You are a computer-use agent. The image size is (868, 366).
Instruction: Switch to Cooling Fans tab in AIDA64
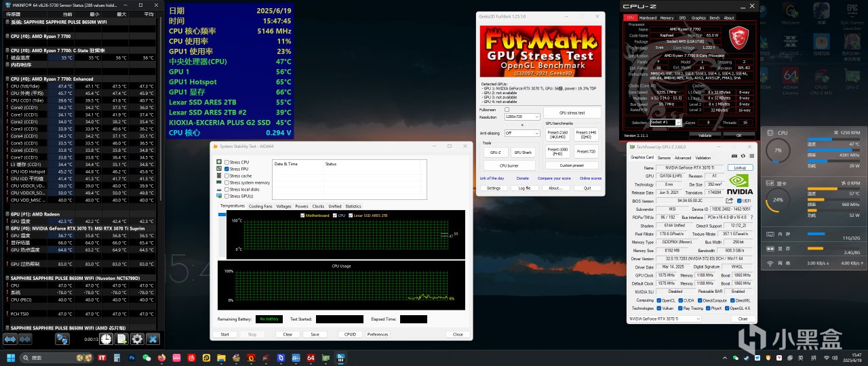pos(260,206)
